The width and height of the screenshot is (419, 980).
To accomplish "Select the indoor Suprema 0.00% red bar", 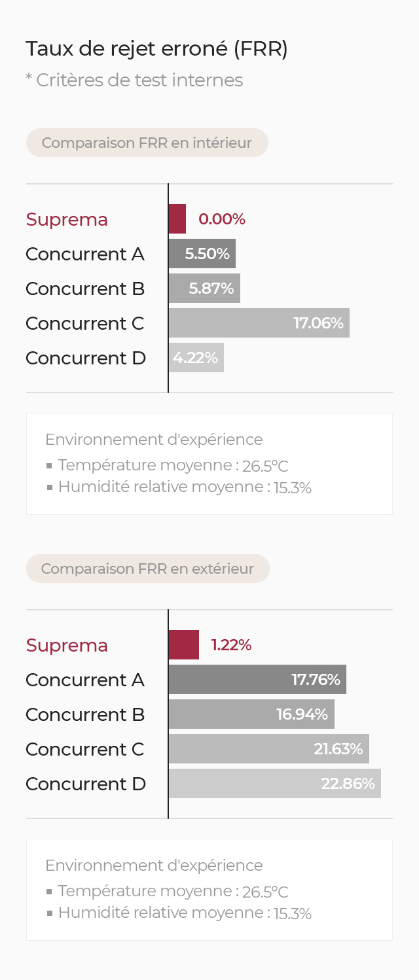I will coord(177,219).
